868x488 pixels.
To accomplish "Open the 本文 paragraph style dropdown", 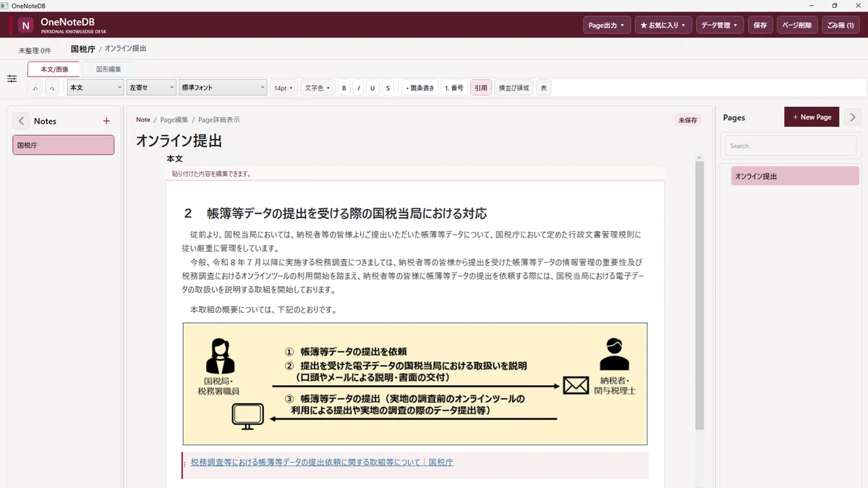I will tap(95, 88).
